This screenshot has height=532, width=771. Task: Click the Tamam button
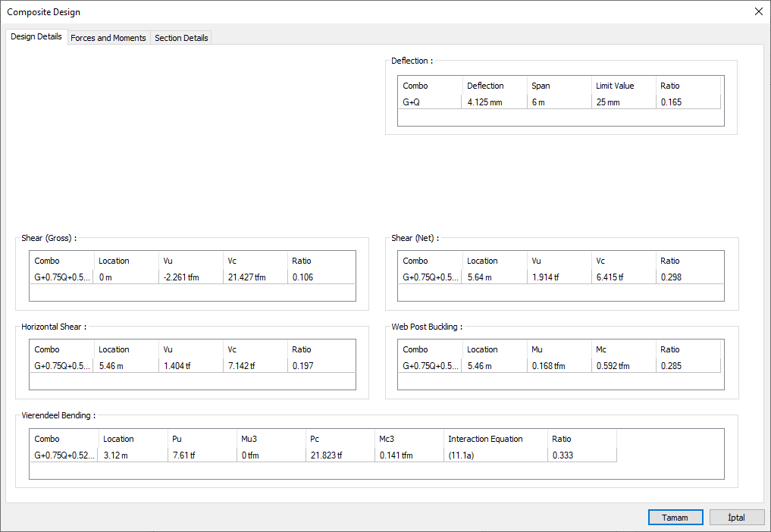click(x=675, y=518)
